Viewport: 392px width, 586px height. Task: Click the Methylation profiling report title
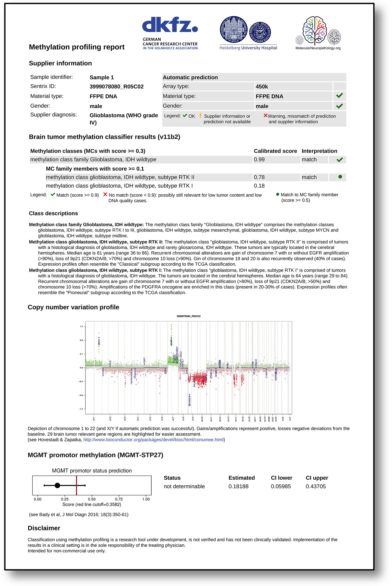[76, 47]
